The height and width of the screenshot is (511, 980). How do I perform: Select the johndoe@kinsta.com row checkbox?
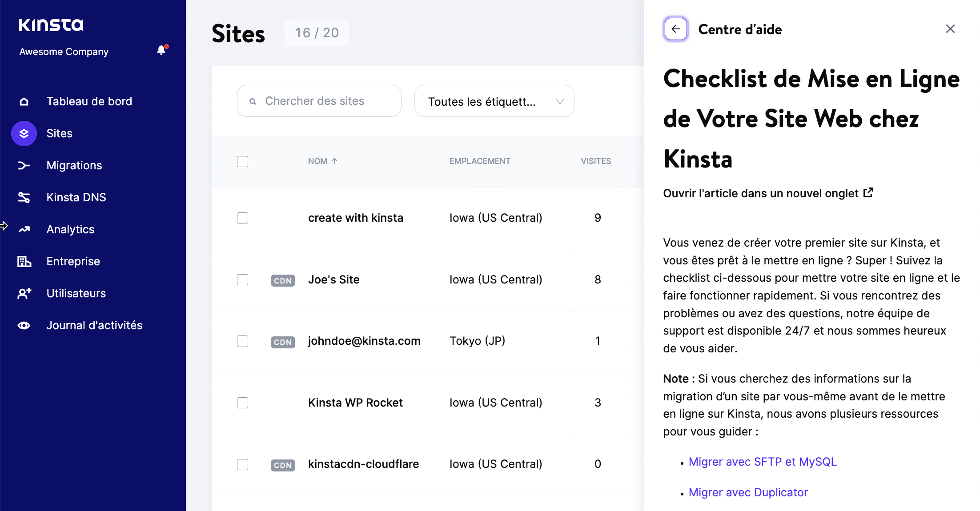[242, 341]
